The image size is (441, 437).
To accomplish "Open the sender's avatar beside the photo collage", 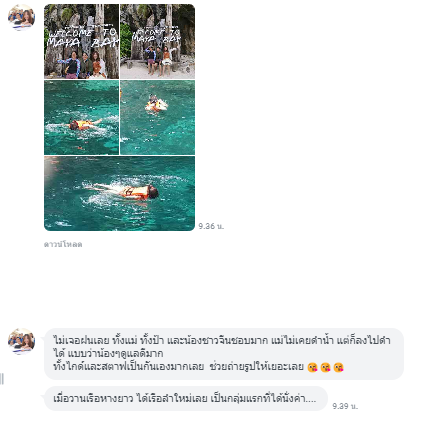I will (21, 17).
